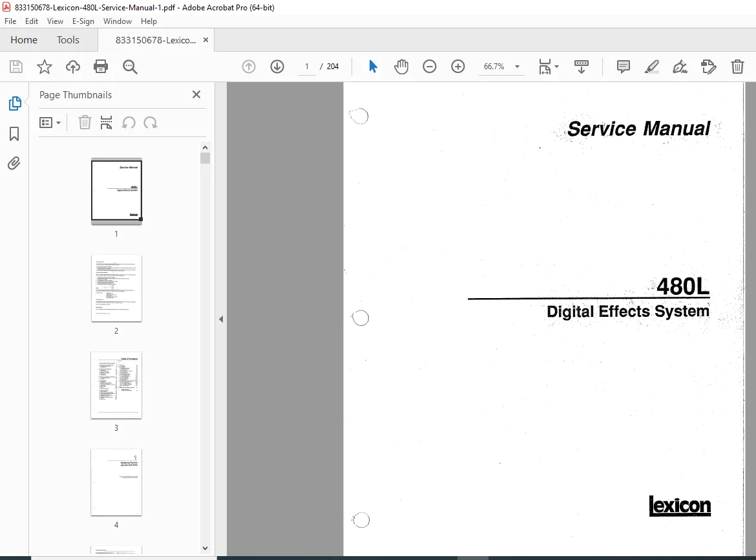Viewport: 756px width, 560px height.
Task: Click the Edit PDF stamp icon
Action: coord(709,67)
